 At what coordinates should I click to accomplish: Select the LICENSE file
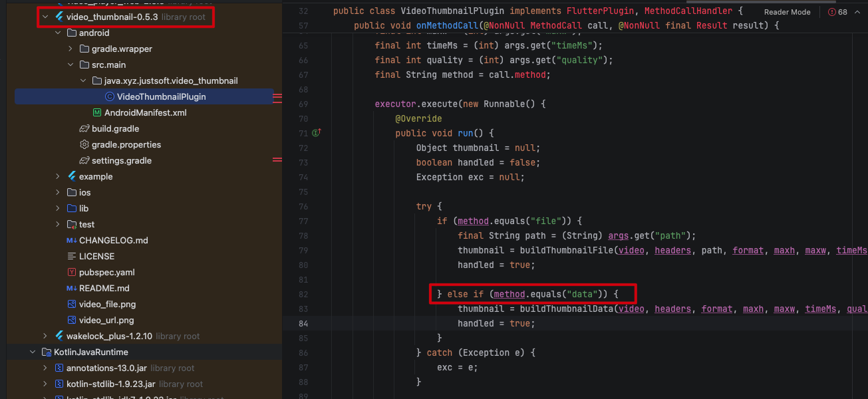click(96, 256)
